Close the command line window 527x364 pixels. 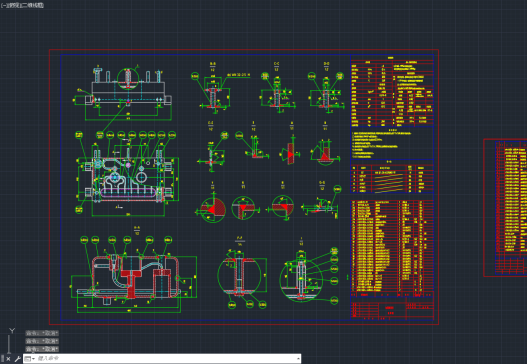pos(8,359)
